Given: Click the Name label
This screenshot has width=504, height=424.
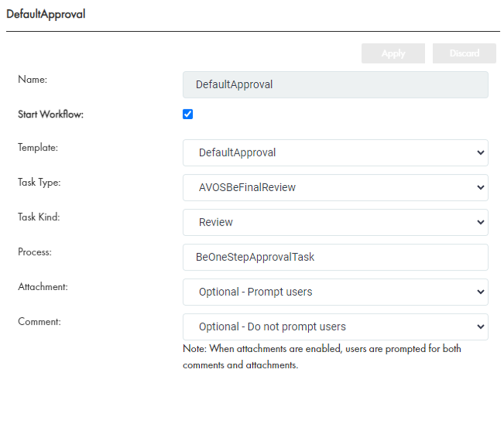Looking at the screenshot, I should pos(33,79).
